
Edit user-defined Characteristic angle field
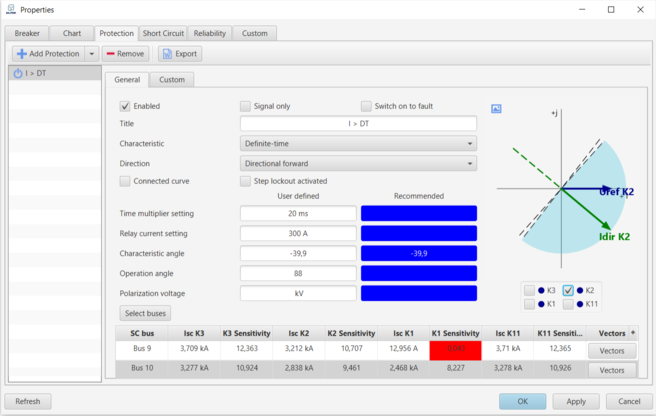[x=298, y=254]
